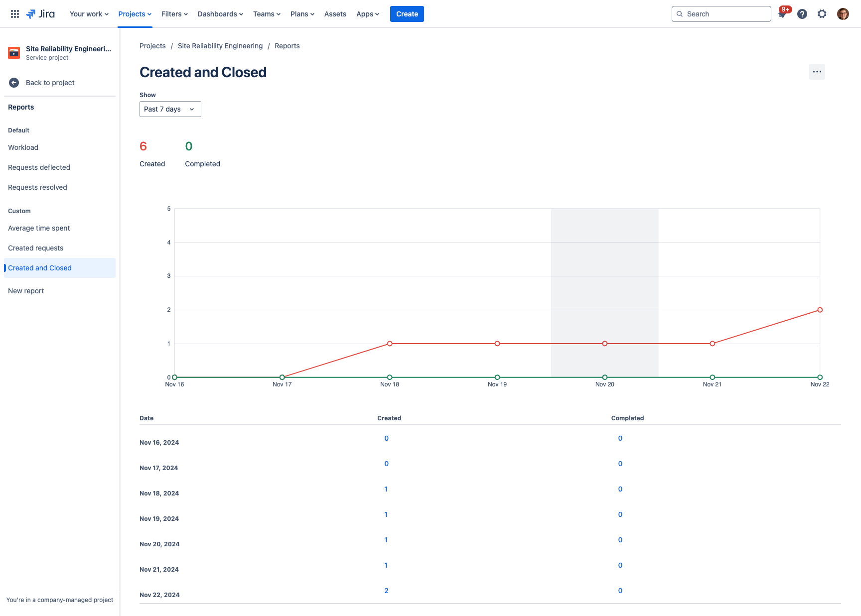
Task: Click the Nov 22 red Created data point
Action: 820,310
